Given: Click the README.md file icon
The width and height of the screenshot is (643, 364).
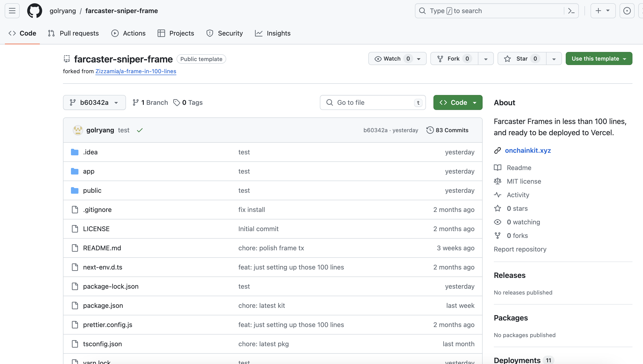Looking at the screenshot, I should pos(74,248).
